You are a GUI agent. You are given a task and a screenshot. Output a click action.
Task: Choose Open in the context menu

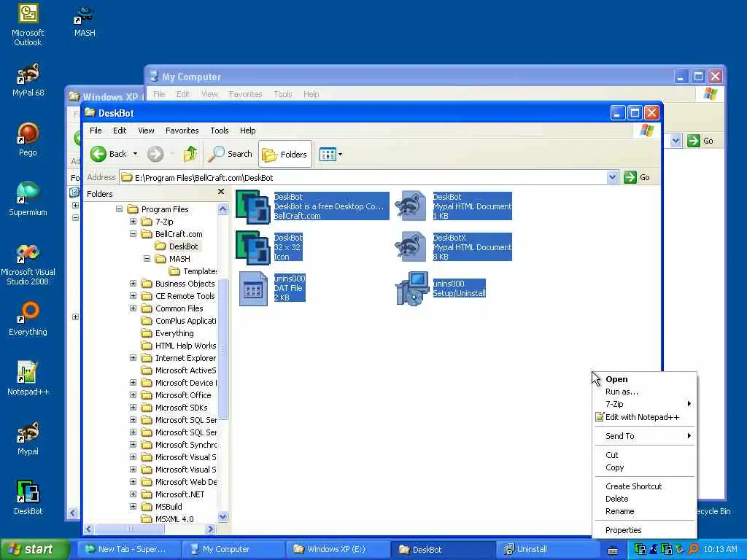click(x=644, y=379)
